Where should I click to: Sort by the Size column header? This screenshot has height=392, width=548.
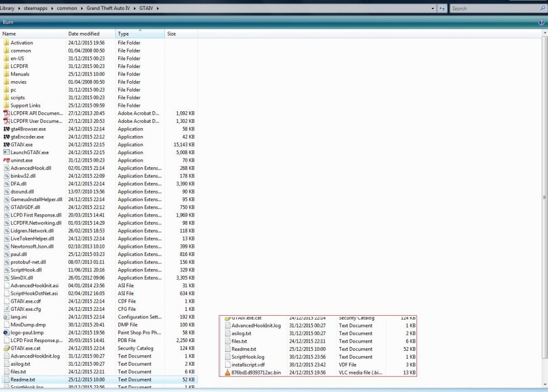(x=181, y=34)
